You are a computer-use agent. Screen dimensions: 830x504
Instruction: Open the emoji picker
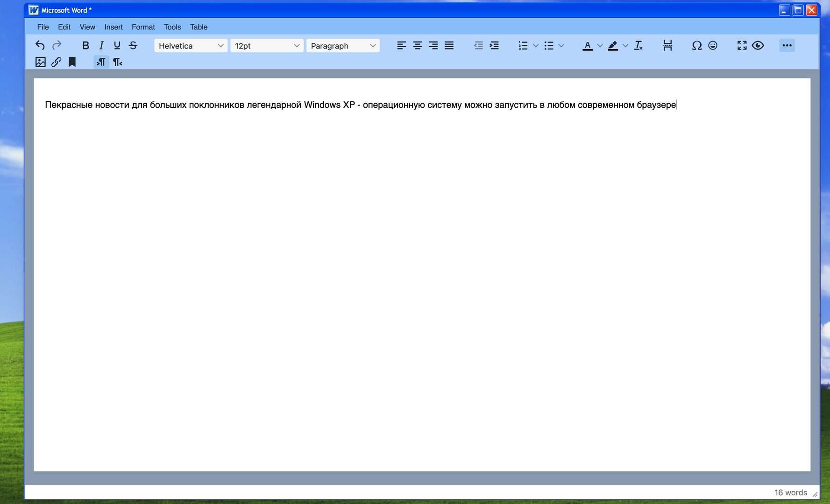click(x=713, y=45)
